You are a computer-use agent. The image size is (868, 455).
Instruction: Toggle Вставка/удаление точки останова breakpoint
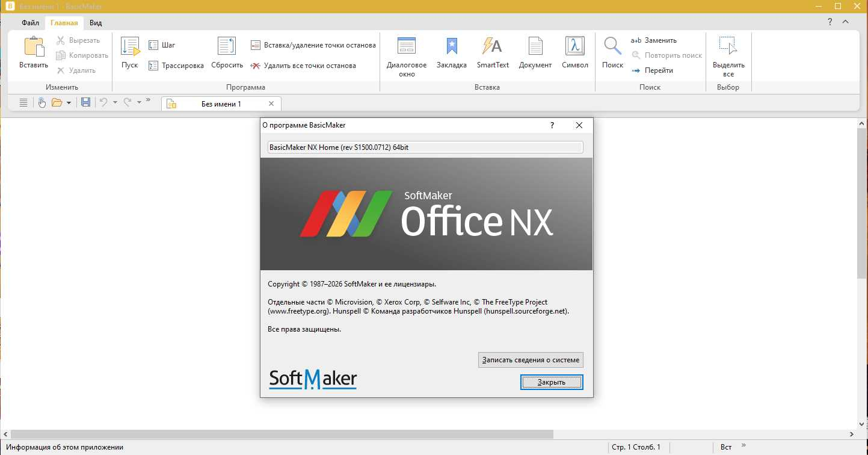click(x=313, y=45)
